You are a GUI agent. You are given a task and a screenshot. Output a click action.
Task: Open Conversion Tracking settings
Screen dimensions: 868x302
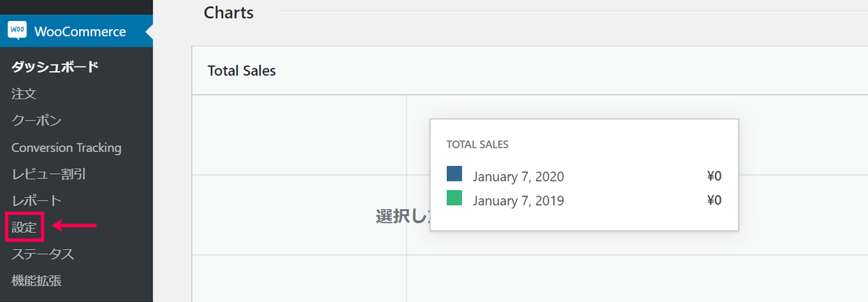pyautogui.click(x=66, y=148)
